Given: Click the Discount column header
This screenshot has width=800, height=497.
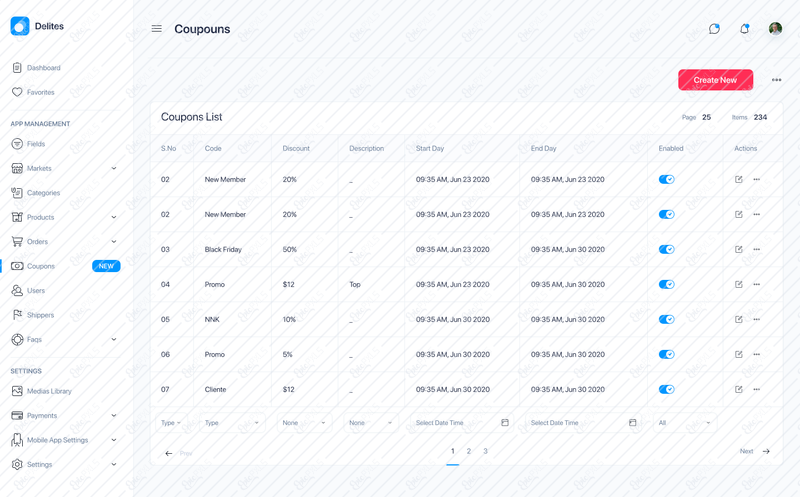Looking at the screenshot, I should point(296,148).
